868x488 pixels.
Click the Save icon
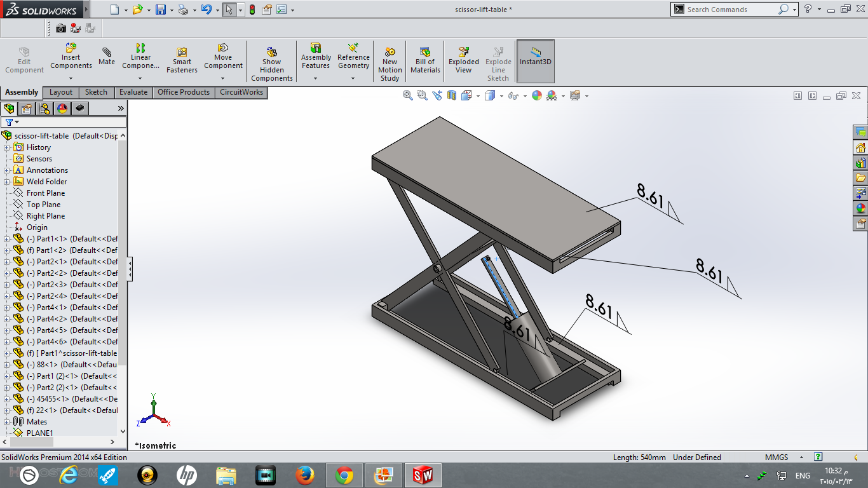(161, 10)
